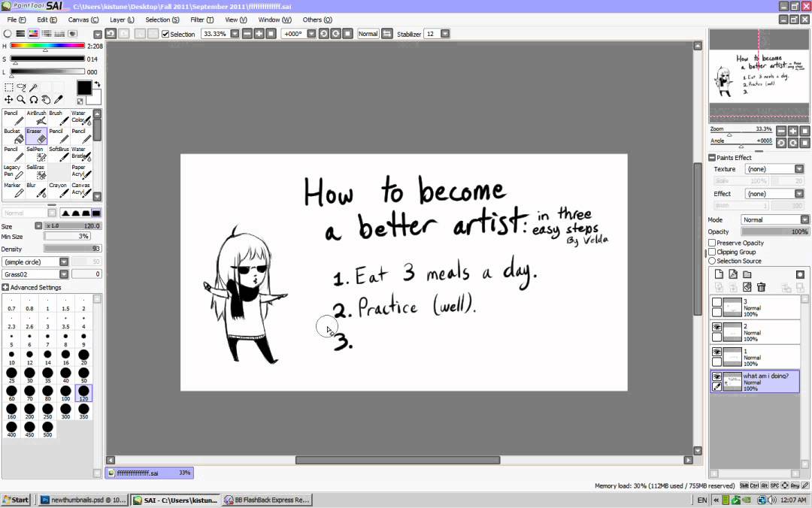
Task: Select the Canvas Acryl tool
Action: 81,191
